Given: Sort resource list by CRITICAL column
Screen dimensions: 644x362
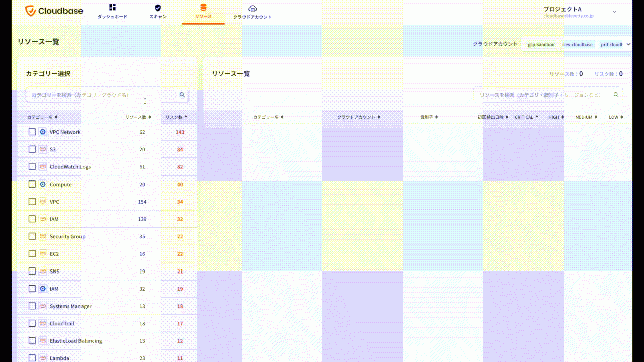Looking at the screenshot, I should [x=526, y=117].
